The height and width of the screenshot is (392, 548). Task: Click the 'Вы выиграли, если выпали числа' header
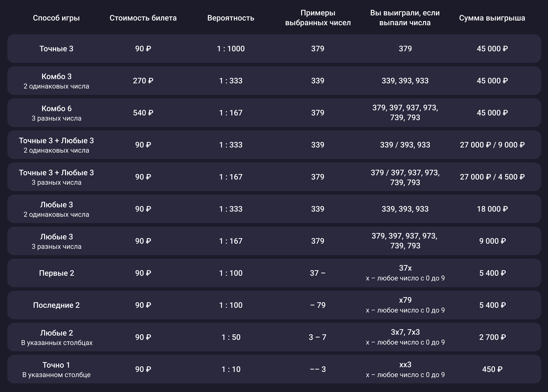point(405,18)
